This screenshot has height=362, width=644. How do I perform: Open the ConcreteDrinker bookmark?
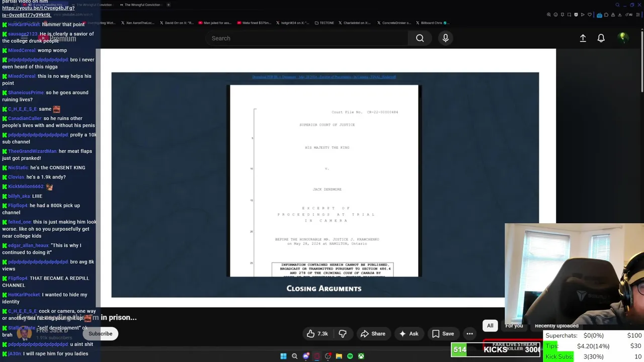tap(393, 23)
